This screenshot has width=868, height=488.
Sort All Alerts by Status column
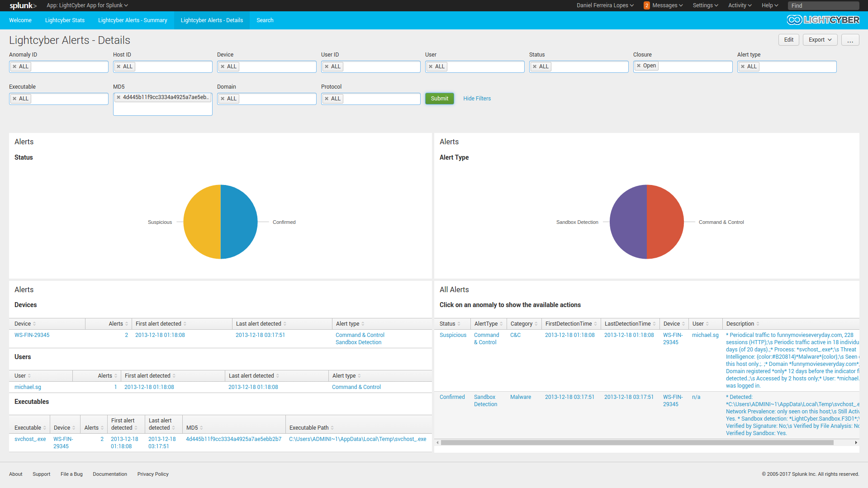pyautogui.click(x=450, y=324)
